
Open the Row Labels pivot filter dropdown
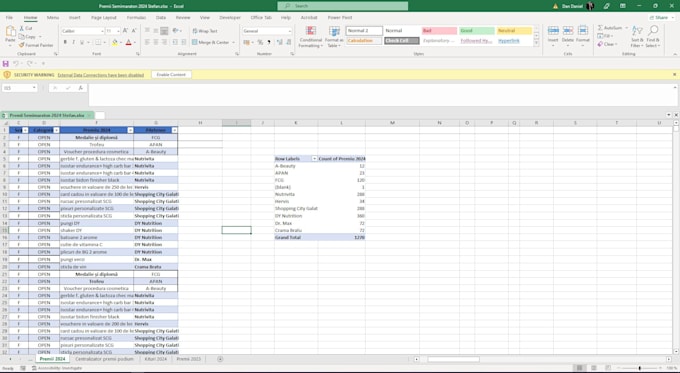coord(314,159)
